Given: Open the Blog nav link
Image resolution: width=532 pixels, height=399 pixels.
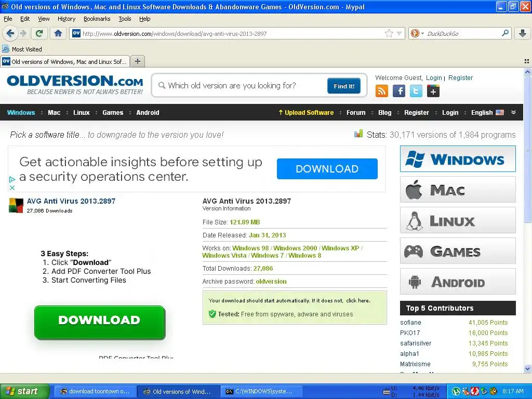Looking at the screenshot, I should pos(385,113).
